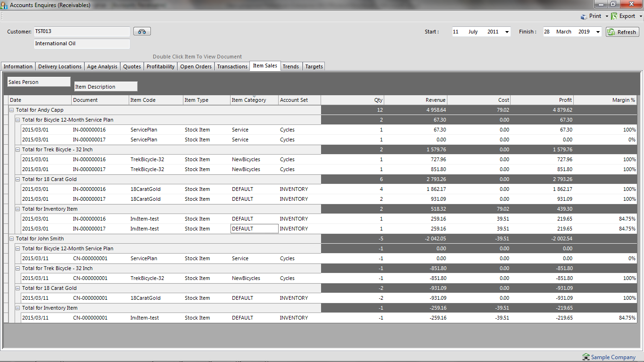Open the Print dropdown arrow
The height and width of the screenshot is (362, 644).
coord(607,16)
